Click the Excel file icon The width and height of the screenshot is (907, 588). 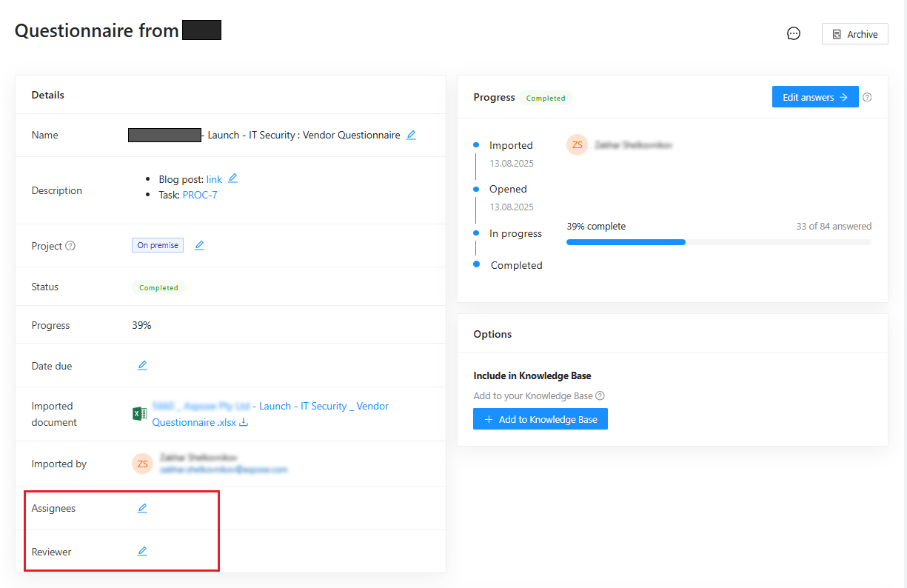(x=139, y=413)
